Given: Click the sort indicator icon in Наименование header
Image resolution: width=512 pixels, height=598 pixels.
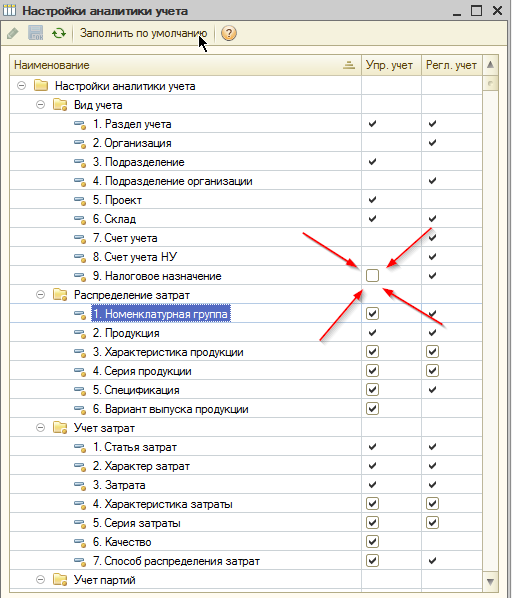Looking at the screenshot, I should (x=349, y=65).
